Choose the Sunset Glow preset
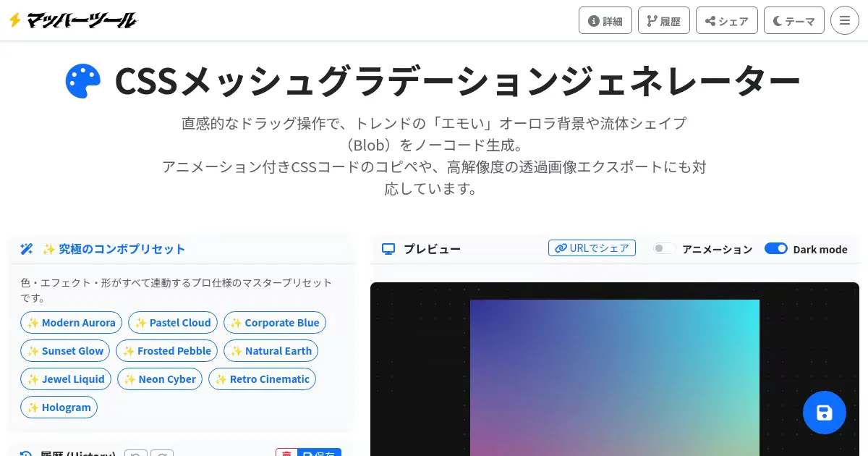The height and width of the screenshot is (456, 868). coord(65,351)
